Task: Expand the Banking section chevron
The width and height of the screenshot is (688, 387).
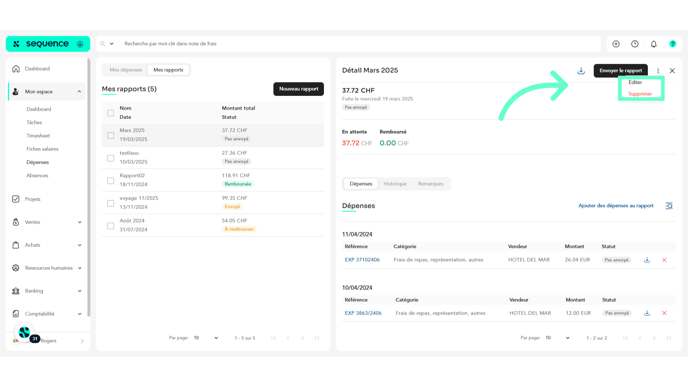Action: [x=79, y=291]
